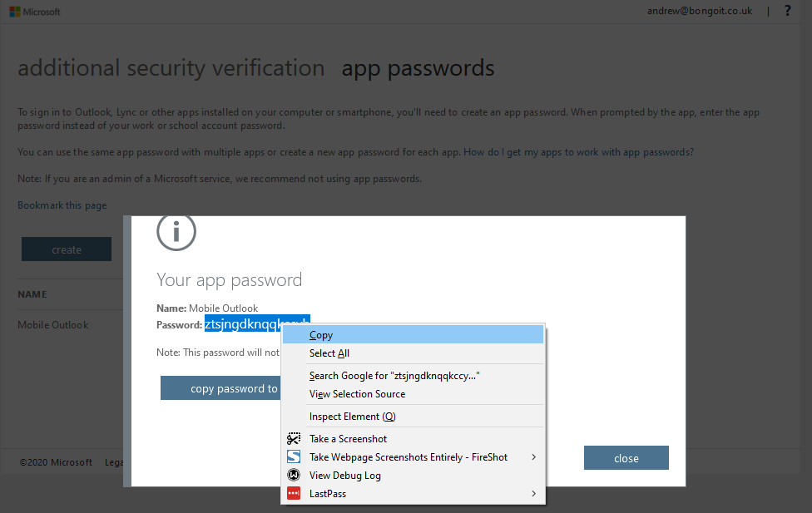
Task: Click the ©2020 Microsoft footer text
Action: click(x=56, y=462)
